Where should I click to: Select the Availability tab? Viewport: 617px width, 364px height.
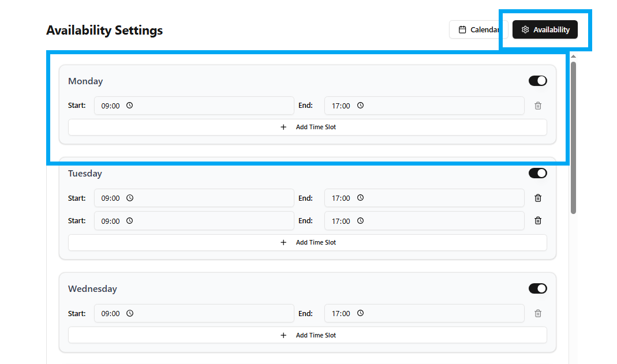[545, 30]
